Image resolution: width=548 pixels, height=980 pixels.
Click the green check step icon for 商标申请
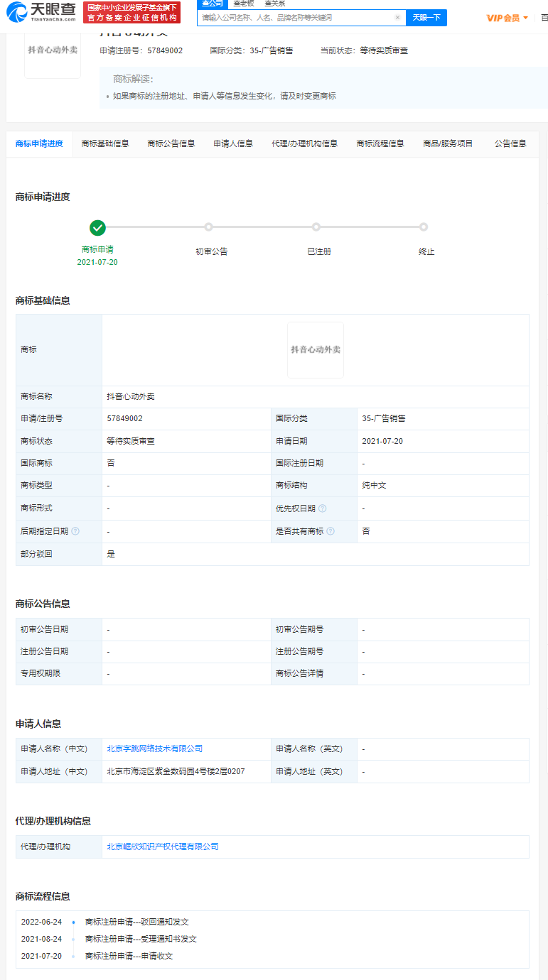click(98, 227)
